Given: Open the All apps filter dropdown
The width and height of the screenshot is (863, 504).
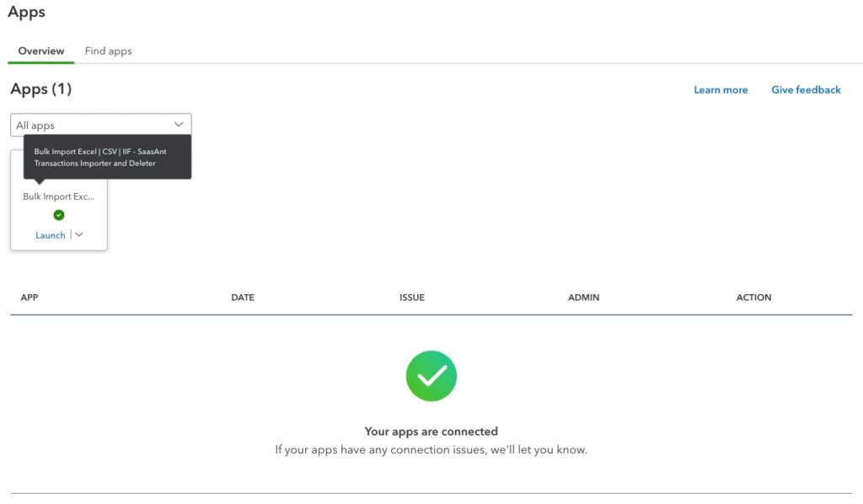Looking at the screenshot, I should (x=100, y=123).
